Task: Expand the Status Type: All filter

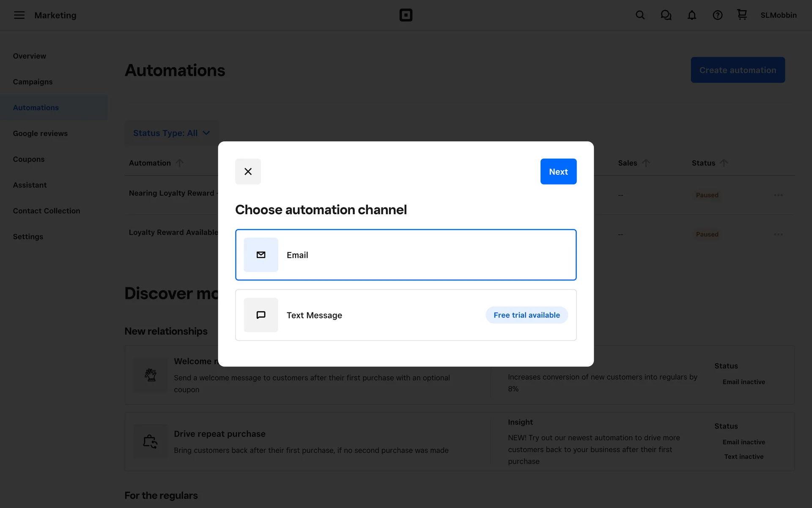Action: point(171,133)
